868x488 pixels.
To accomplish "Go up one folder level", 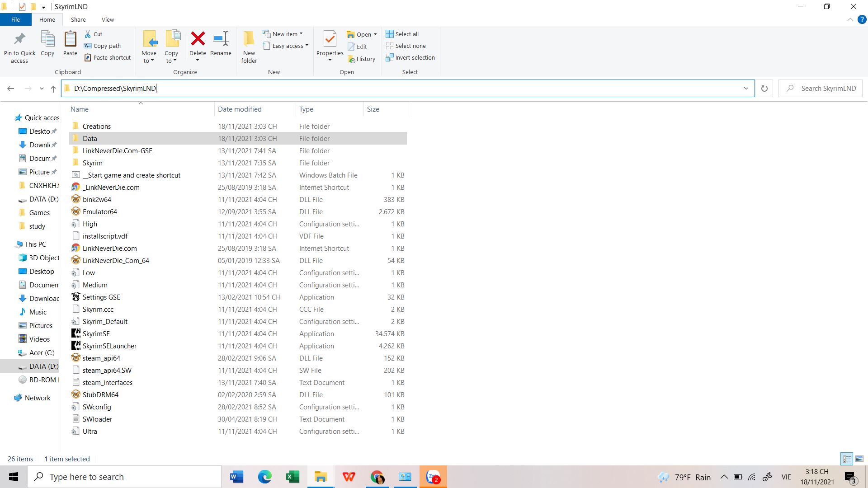I will pos(53,89).
